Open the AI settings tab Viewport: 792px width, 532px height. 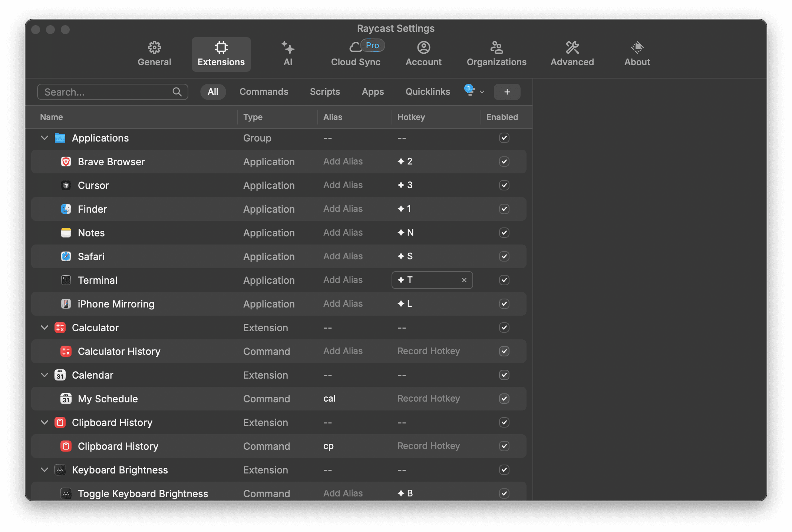tap(288, 54)
